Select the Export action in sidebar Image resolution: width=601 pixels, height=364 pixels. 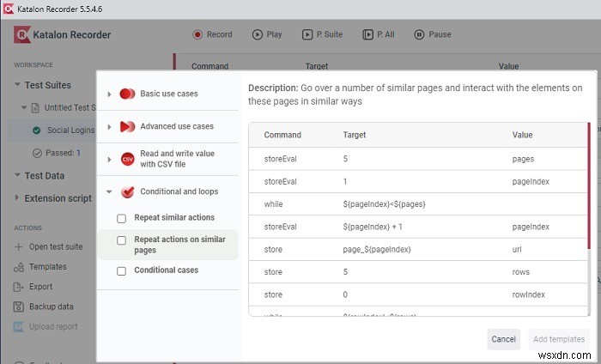click(x=40, y=287)
